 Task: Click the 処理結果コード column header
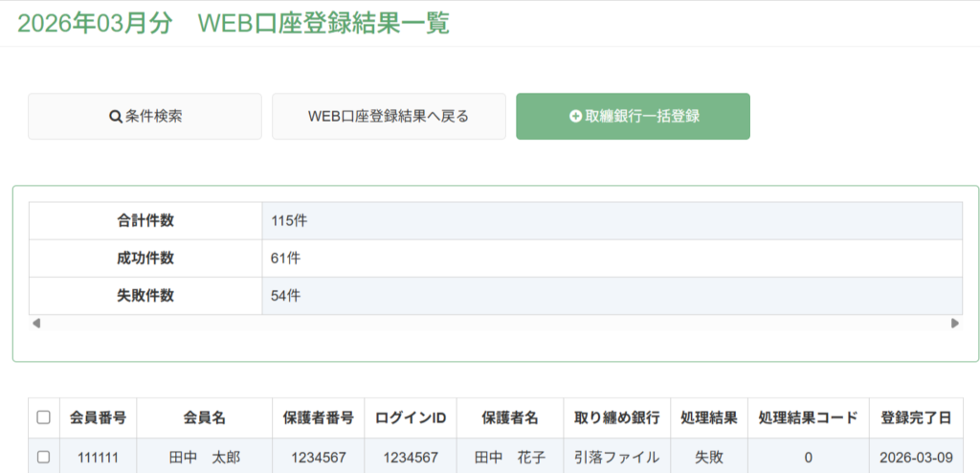[x=808, y=417]
